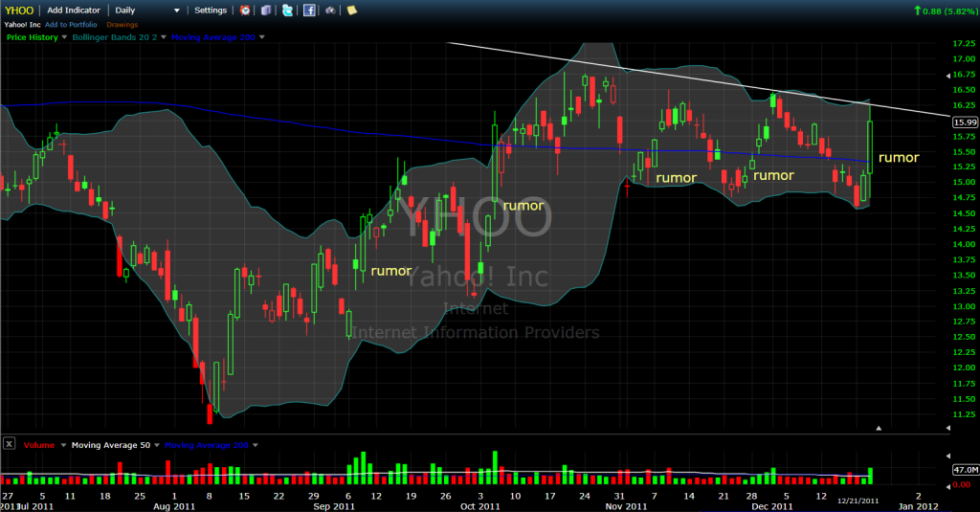
Task: Open the Settings menu
Action: point(211,10)
